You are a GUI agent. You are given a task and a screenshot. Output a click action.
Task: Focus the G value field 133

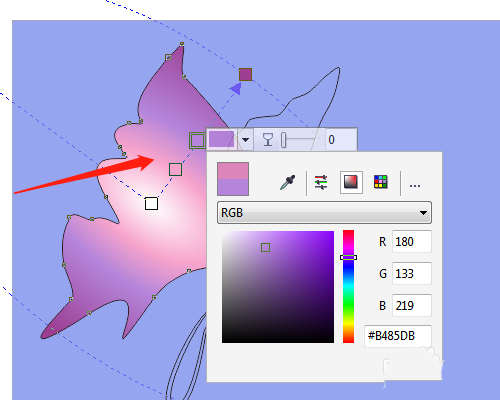(412, 273)
